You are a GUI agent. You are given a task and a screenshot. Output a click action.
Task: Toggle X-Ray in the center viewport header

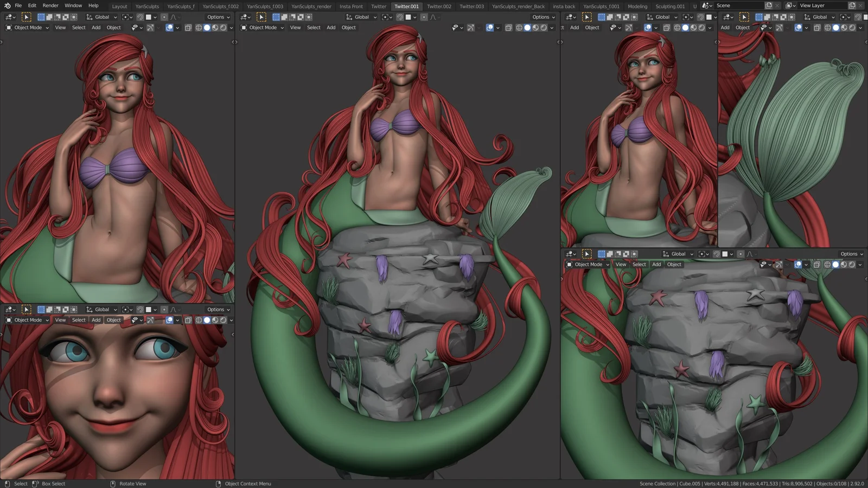click(509, 28)
